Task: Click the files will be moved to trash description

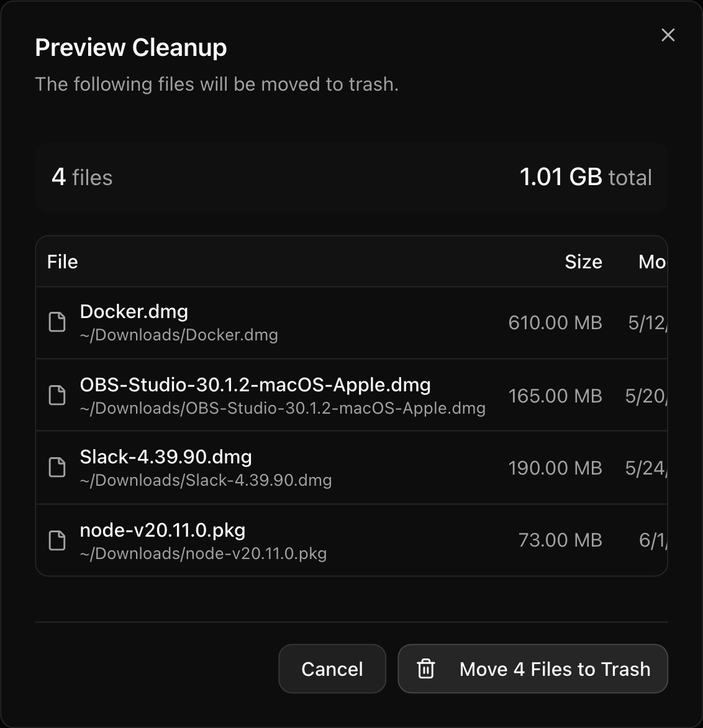Action: [217, 84]
